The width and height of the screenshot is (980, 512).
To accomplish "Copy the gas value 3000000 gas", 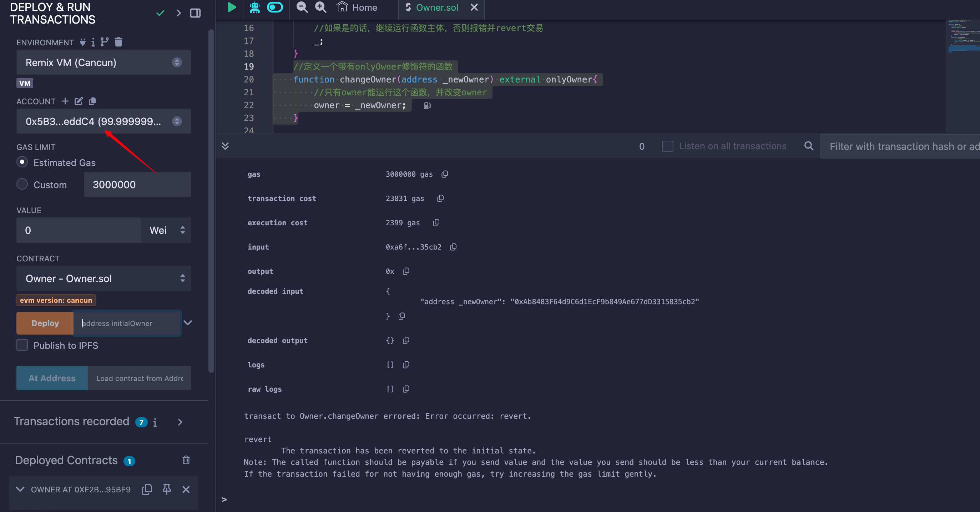I will point(445,174).
